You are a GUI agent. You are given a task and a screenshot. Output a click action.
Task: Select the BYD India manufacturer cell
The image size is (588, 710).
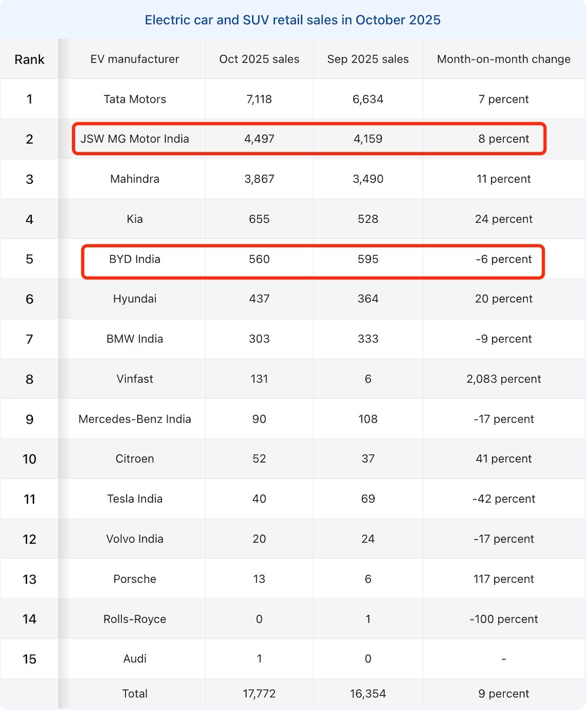(x=135, y=259)
